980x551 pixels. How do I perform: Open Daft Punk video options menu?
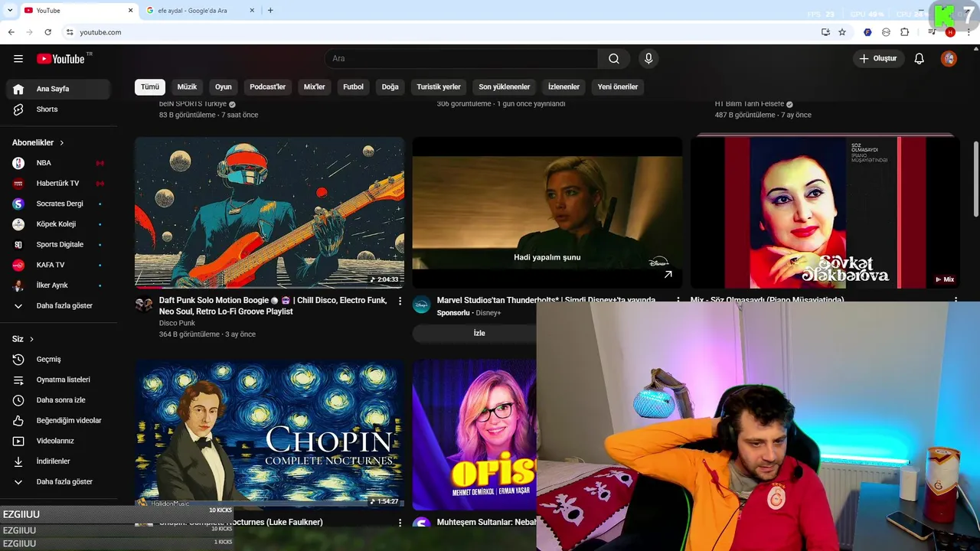(x=400, y=302)
